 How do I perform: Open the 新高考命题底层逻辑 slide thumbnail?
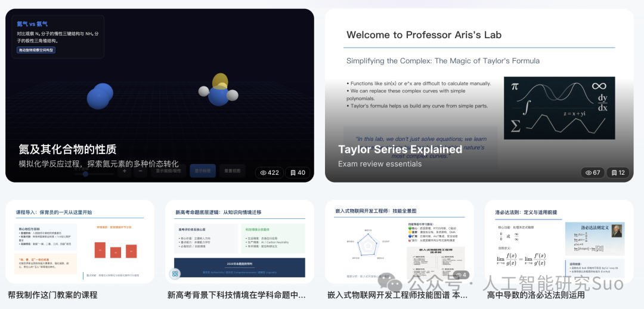[x=240, y=242]
